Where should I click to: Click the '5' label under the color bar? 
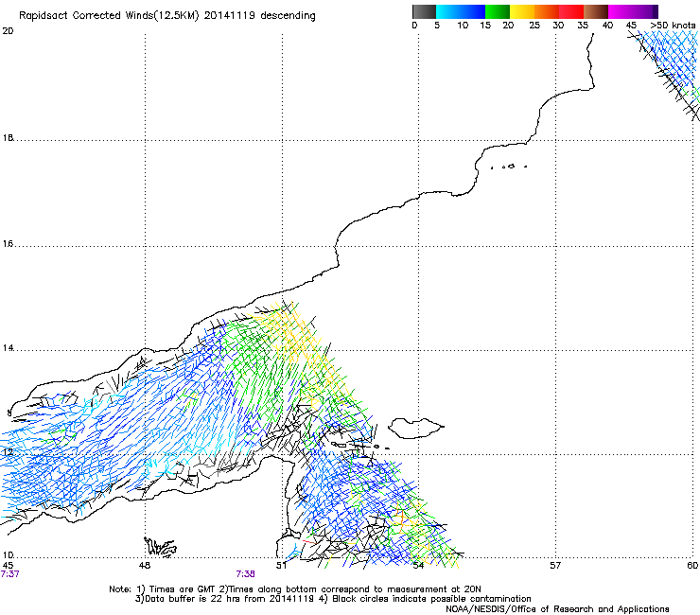point(437,26)
